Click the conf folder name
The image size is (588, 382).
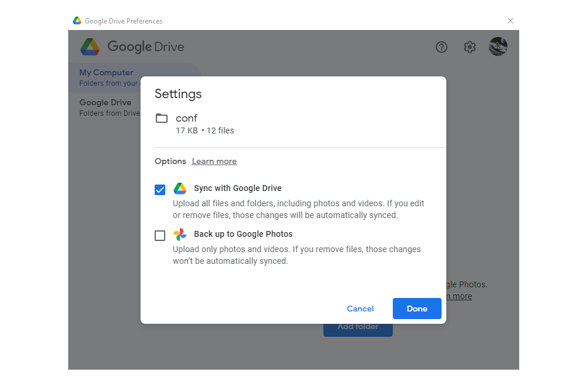click(x=186, y=119)
